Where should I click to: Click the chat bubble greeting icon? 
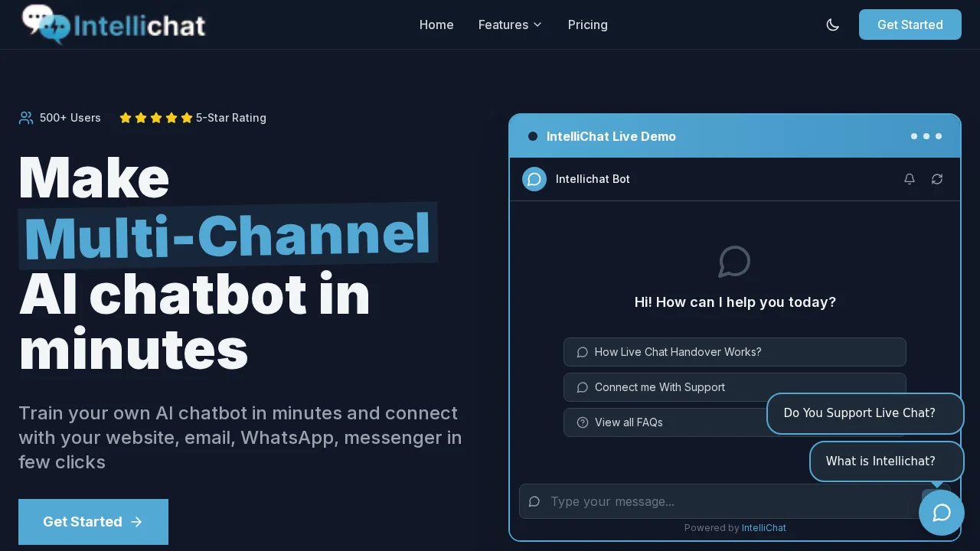[734, 262]
